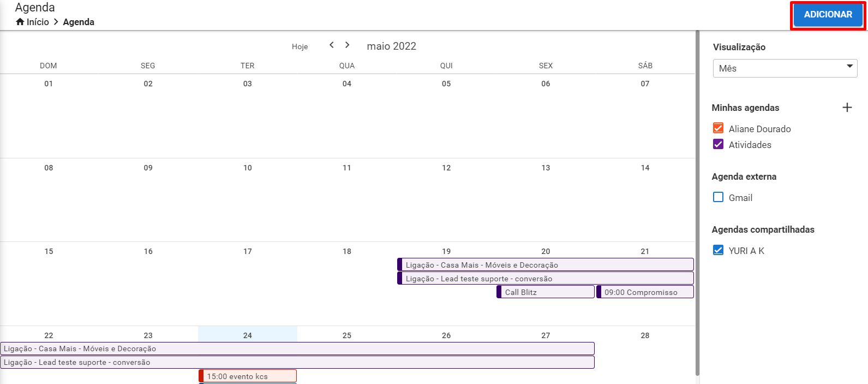Select day 28 in the calendar
Viewport: 868px width, 384px height.
pyautogui.click(x=645, y=335)
